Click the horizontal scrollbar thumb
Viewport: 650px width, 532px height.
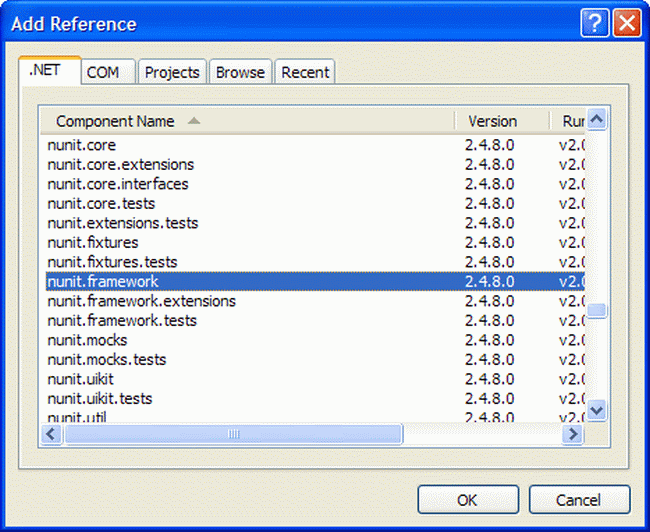(x=233, y=434)
